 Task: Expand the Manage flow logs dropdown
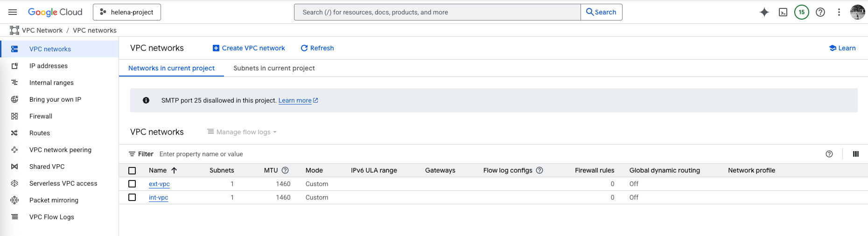[242, 132]
